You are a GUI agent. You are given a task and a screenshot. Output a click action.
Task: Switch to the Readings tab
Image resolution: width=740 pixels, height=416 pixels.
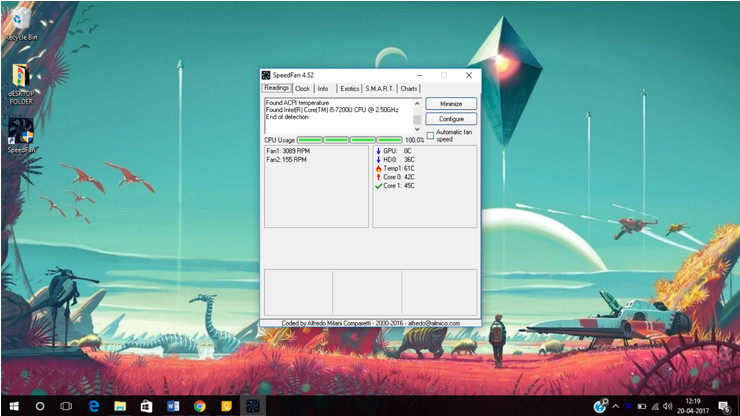[x=277, y=88]
